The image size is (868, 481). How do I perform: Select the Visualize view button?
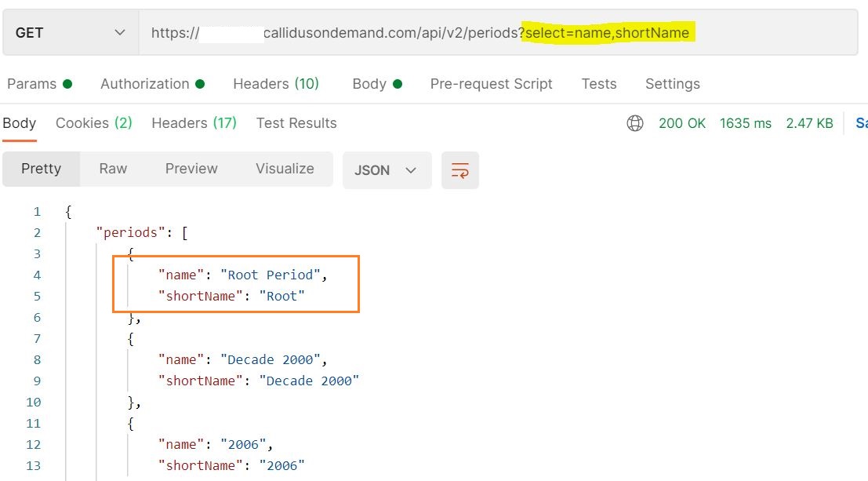point(285,169)
